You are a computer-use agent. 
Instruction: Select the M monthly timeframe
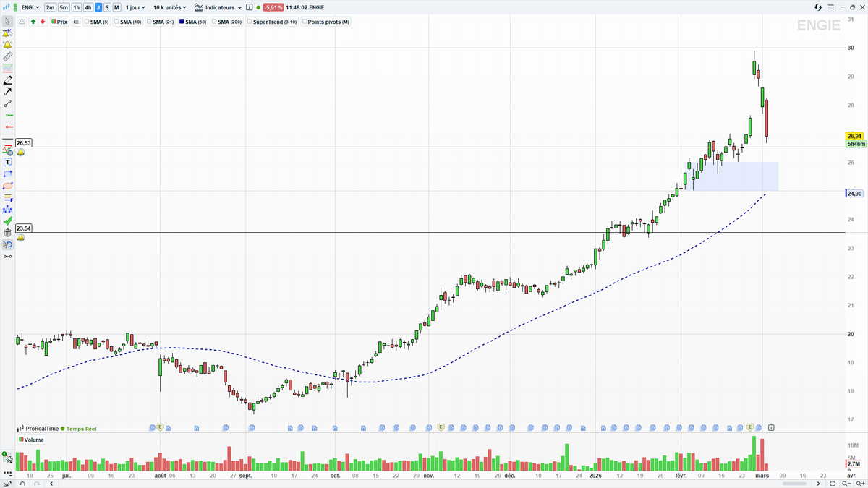pyautogui.click(x=116, y=7)
